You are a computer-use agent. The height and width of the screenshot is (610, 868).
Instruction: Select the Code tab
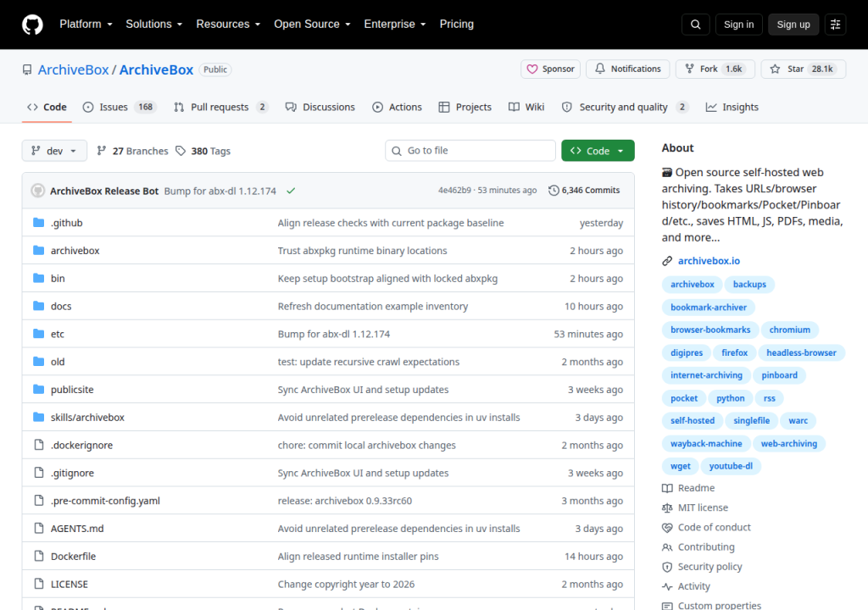(x=47, y=107)
